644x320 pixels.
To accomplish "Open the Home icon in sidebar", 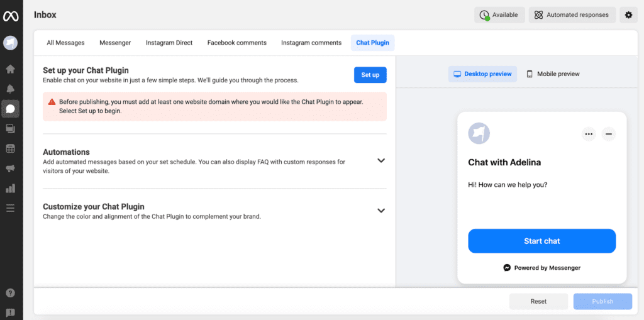I will pyautogui.click(x=10, y=69).
